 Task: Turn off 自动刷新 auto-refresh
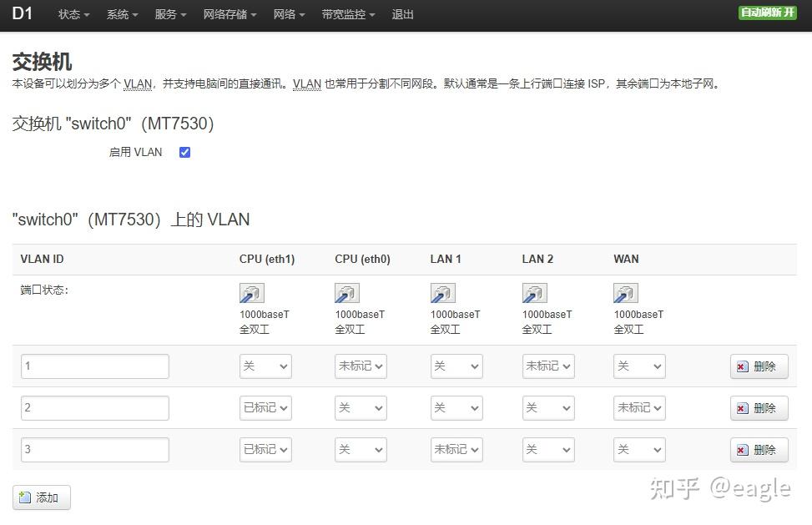pos(765,13)
